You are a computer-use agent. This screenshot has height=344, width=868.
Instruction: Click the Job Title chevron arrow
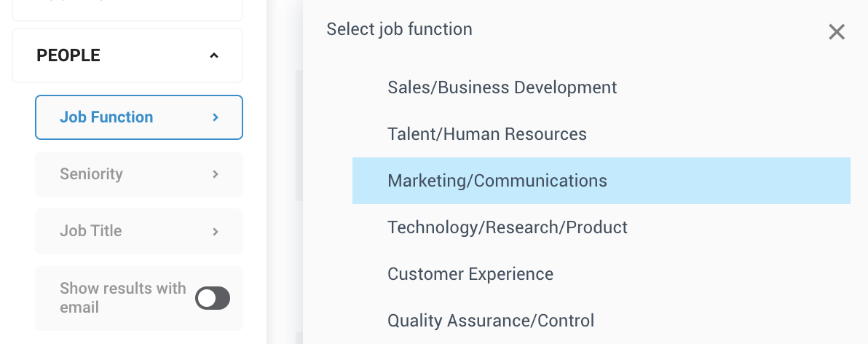(x=216, y=231)
